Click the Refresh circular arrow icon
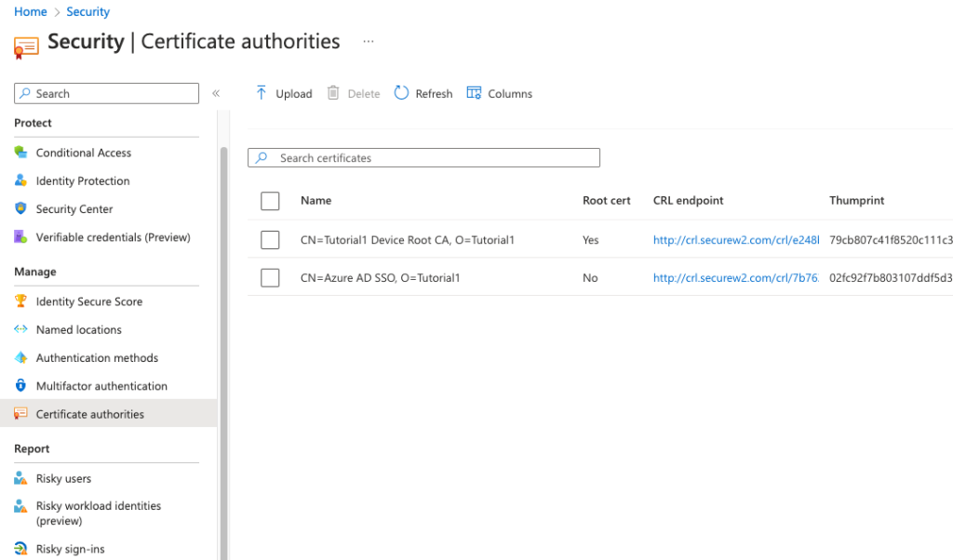 click(x=401, y=93)
